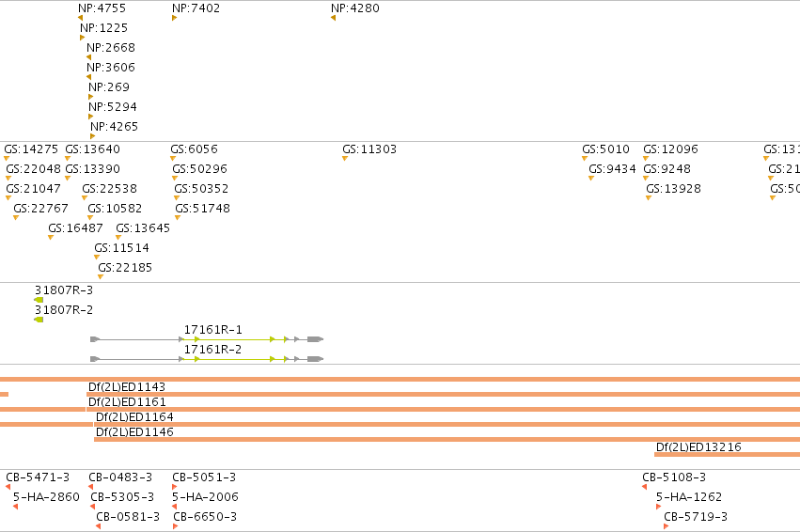Click the CB-5719-3 label

[696, 517]
